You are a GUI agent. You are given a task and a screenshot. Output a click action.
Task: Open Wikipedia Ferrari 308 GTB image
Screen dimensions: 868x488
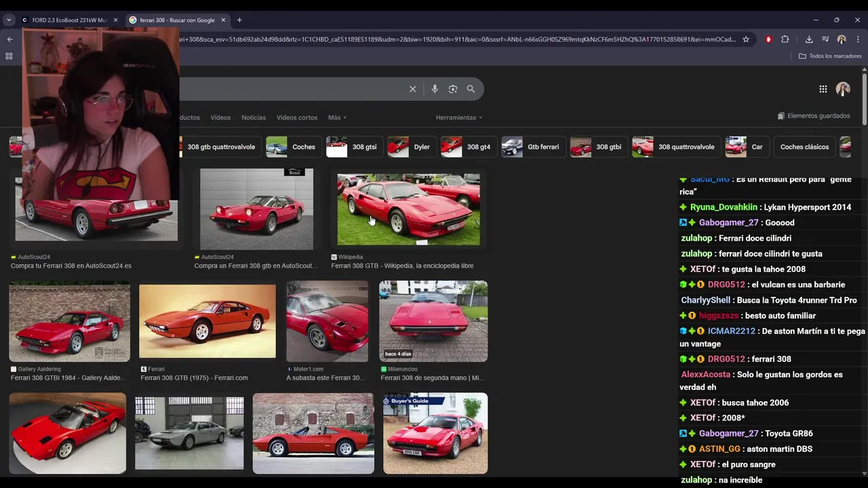(408, 209)
